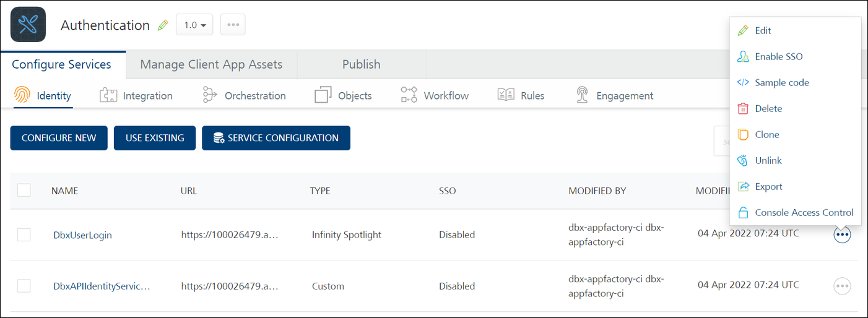
Task: Select the Identity fingerprint tab
Action: [43, 95]
